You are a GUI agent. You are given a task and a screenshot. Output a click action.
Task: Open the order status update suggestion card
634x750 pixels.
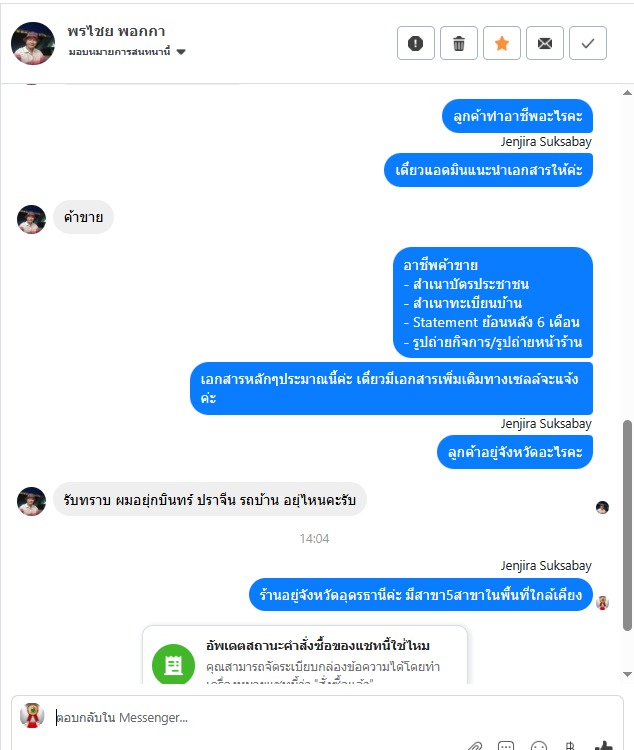coord(305,654)
